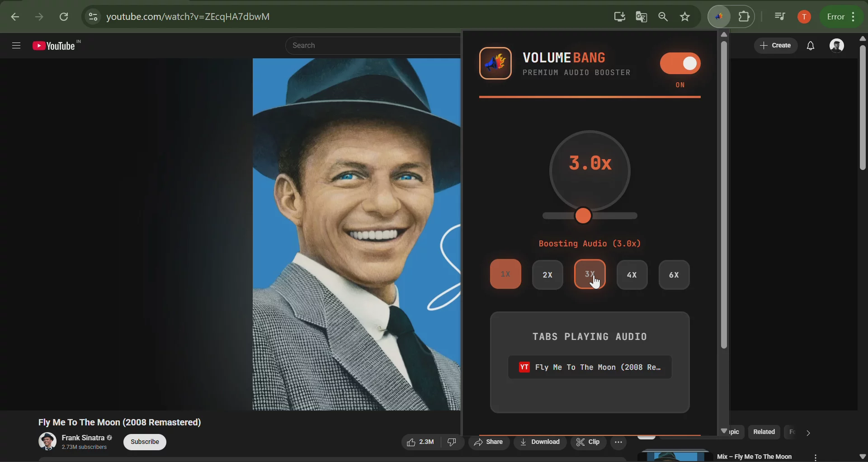Subscribe to Frank Sinatra's channel
This screenshot has height=462, width=868.
pos(144,442)
